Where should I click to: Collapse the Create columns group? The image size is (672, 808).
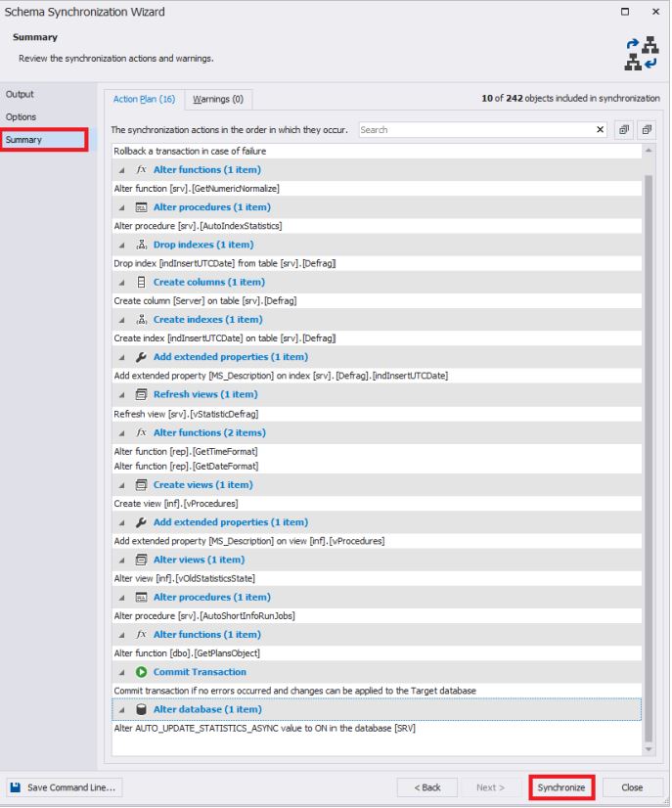pyautogui.click(x=121, y=283)
